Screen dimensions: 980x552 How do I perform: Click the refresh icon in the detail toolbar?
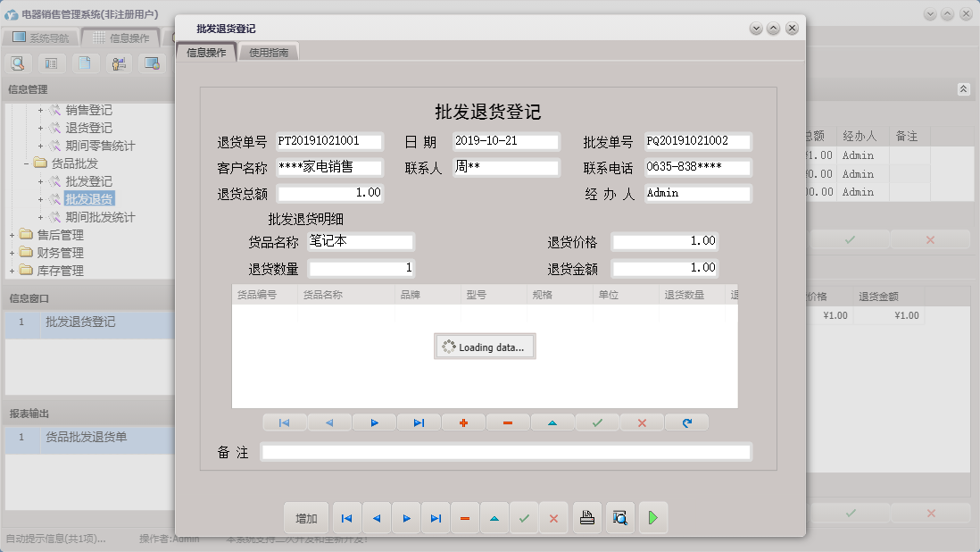coord(686,422)
